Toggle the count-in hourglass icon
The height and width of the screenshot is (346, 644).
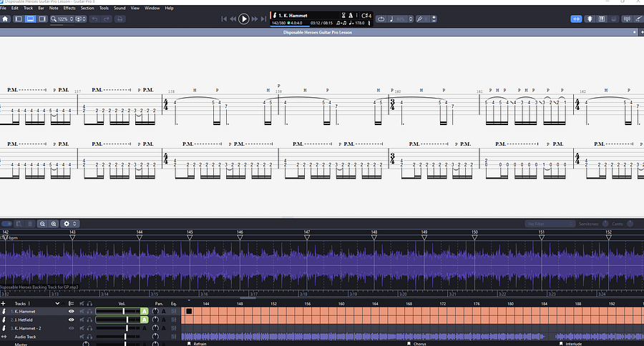click(x=343, y=16)
